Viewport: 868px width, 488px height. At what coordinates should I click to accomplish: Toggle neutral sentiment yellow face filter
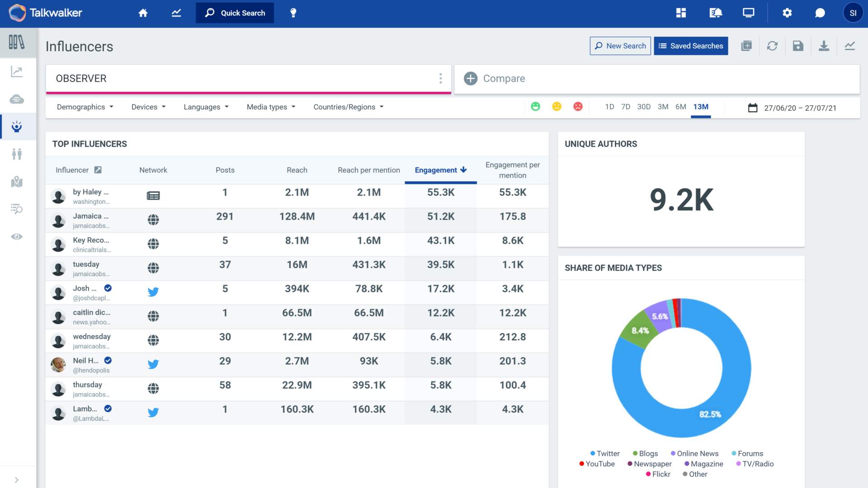click(x=557, y=107)
